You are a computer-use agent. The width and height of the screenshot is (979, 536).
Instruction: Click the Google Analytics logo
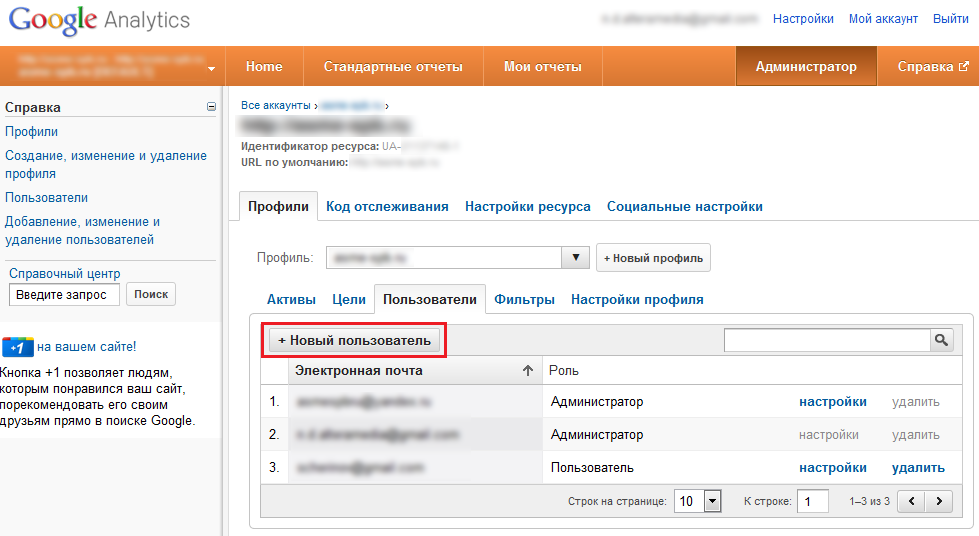[99, 20]
